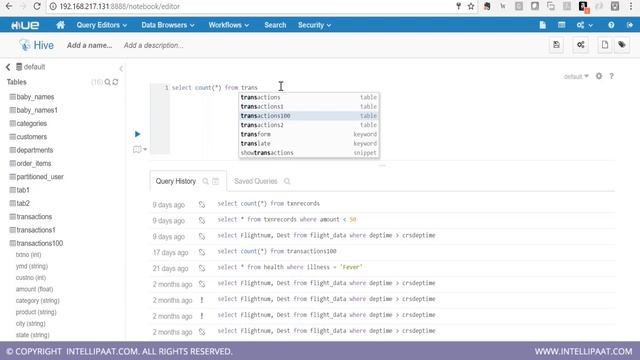Choose translate keyword from autocomplete

click(309, 144)
